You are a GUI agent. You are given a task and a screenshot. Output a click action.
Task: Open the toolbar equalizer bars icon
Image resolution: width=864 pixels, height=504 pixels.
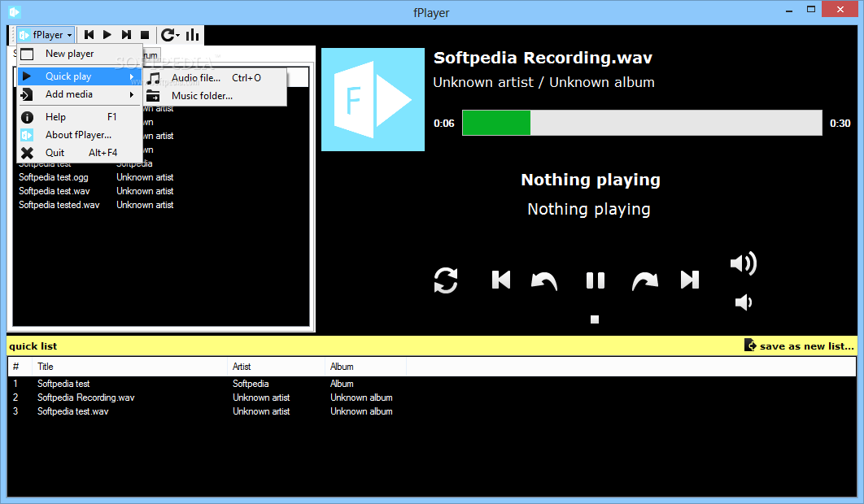click(x=192, y=35)
